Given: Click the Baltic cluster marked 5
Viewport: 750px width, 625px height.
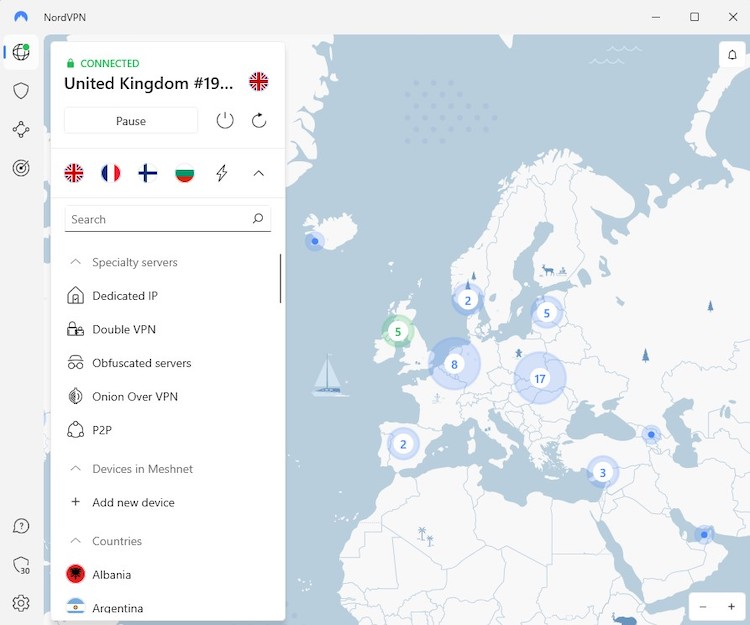Looking at the screenshot, I should [547, 313].
